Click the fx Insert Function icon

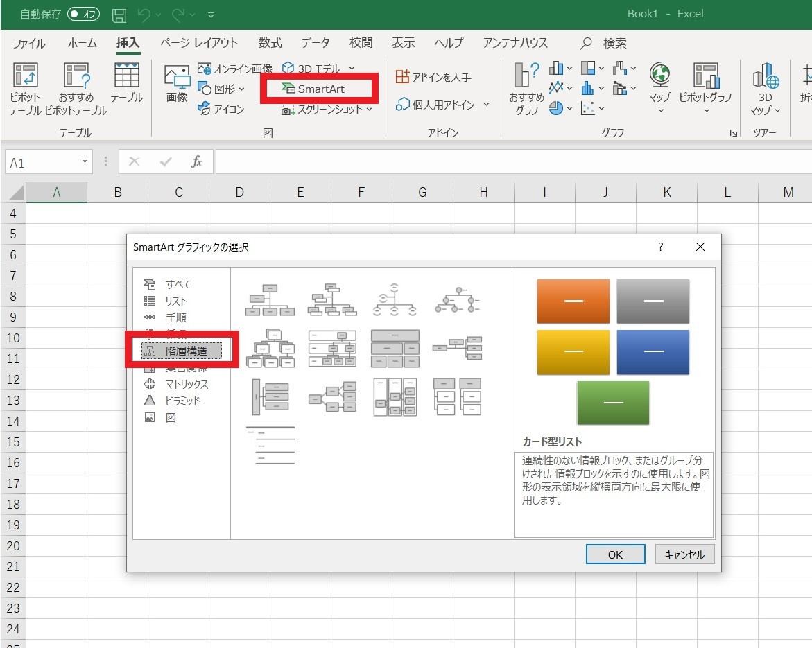click(x=196, y=162)
